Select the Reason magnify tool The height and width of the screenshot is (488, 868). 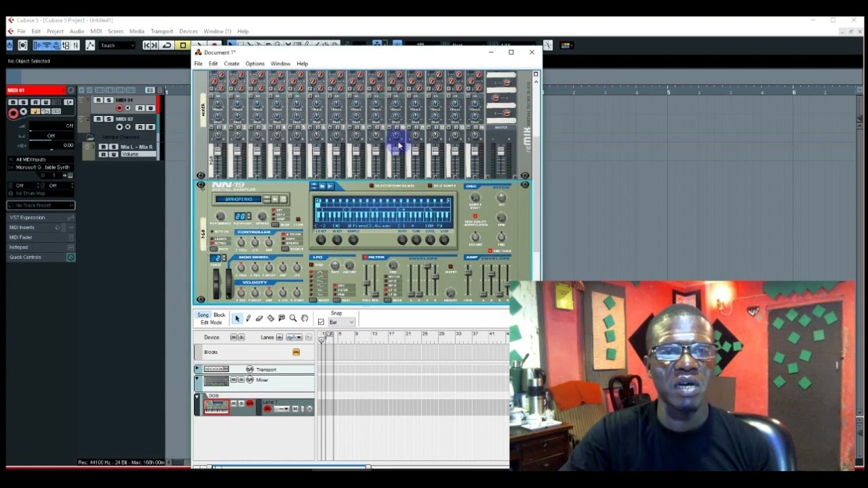tap(293, 319)
